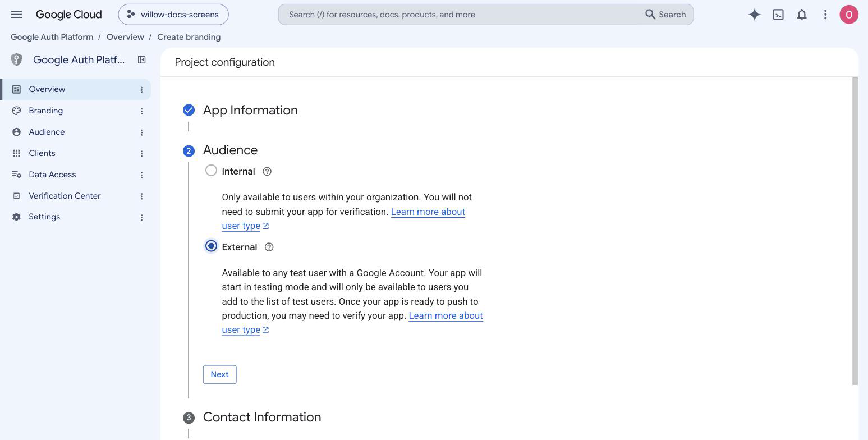Click the Google Auth Platform shield icon
Viewport: 868px width, 440px height.
click(17, 59)
